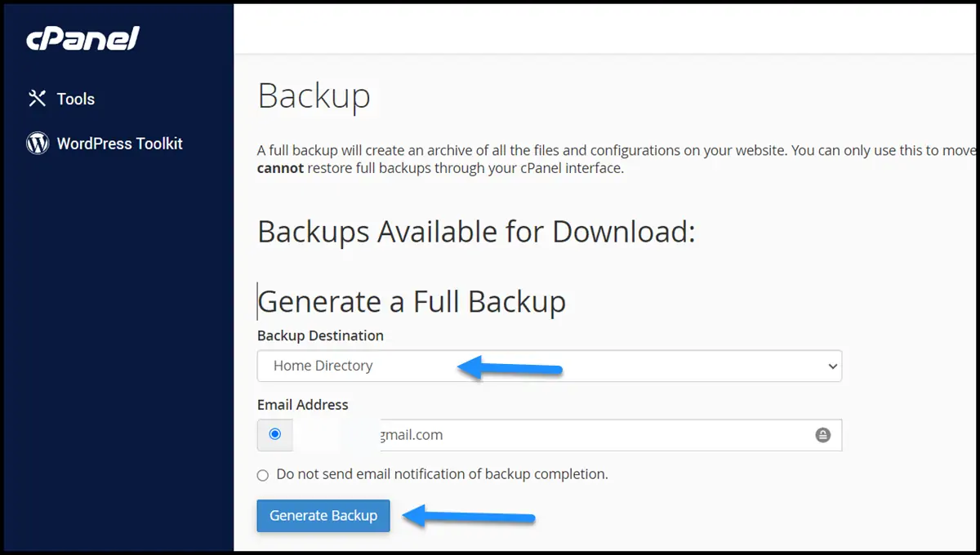
Task: Click the 'Email Address' field label
Action: pyautogui.click(x=302, y=405)
